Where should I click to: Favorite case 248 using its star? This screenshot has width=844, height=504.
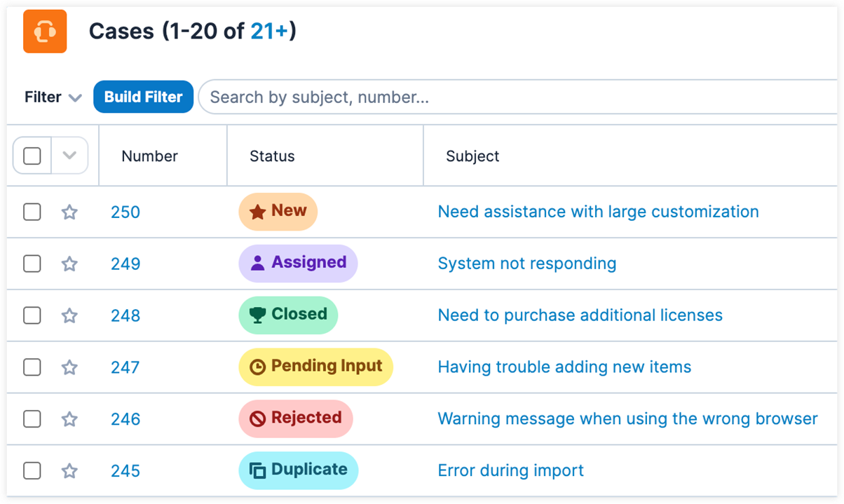pos(69,315)
